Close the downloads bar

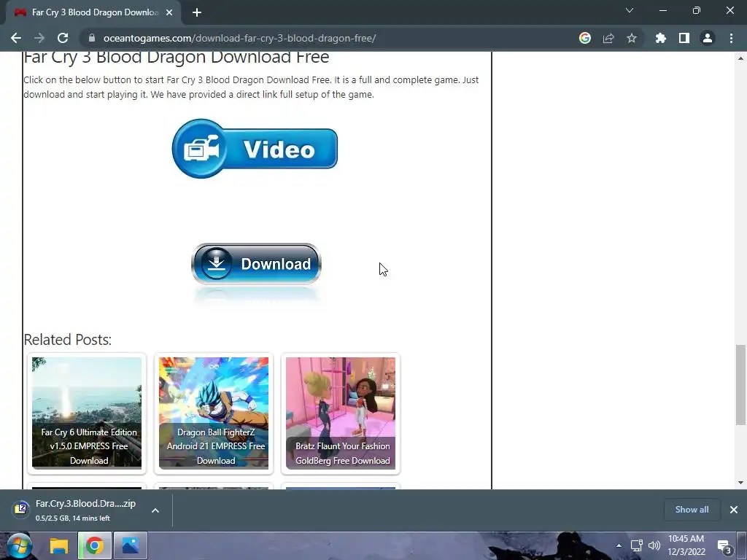coord(734,510)
